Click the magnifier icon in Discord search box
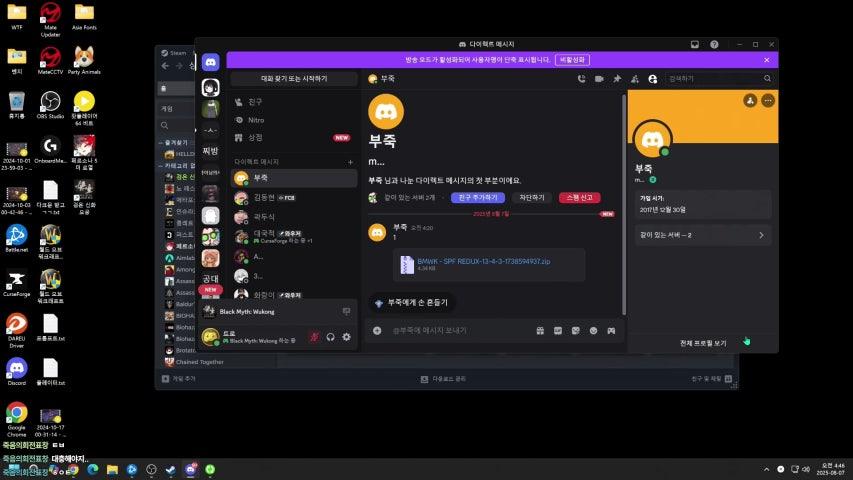This screenshot has height=480, width=853. (767, 79)
